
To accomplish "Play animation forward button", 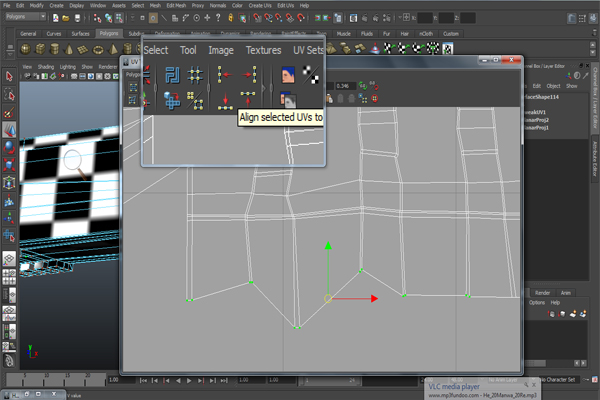I will click(189, 380).
